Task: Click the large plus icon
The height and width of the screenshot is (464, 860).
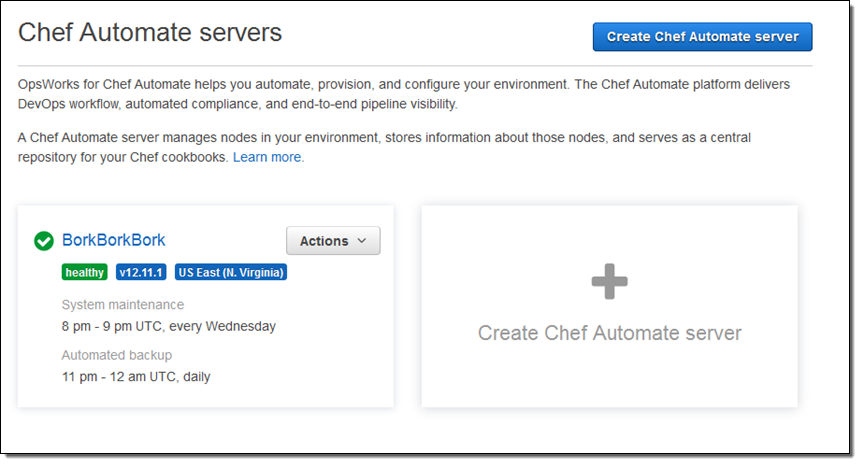Action: click(609, 283)
